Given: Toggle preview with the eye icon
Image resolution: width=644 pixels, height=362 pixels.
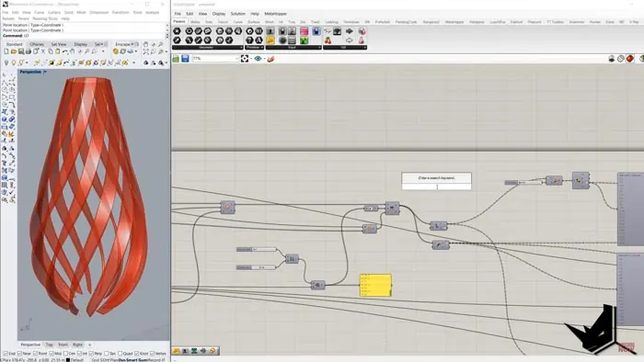Looking at the screenshot, I should [258, 59].
